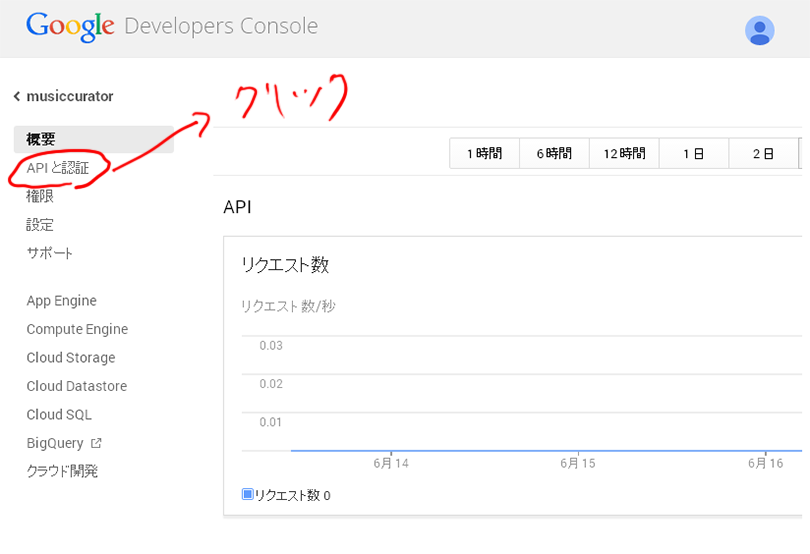Image resolution: width=810 pixels, height=554 pixels.
Task: Open App Engine section
Action: [x=61, y=301]
